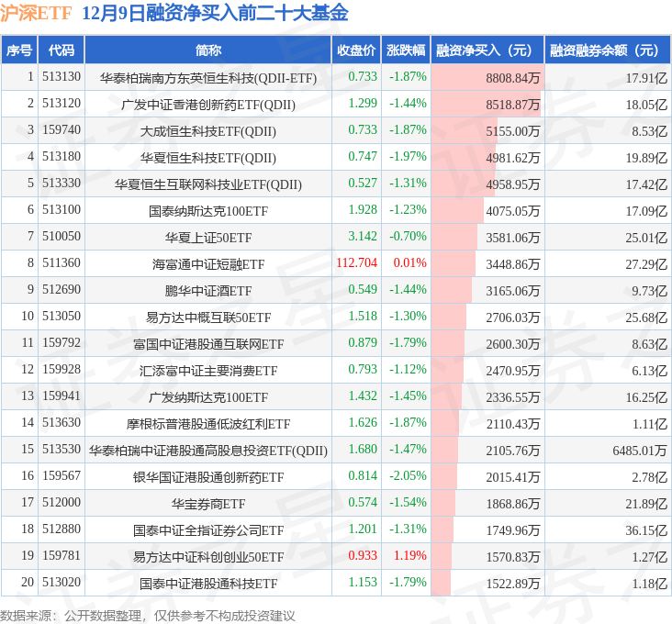This screenshot has width=672, height=624.
Task: Click 华泰柏瑞南方东英恒生科技(QDII-ETF) name
Action: point(208,78)
